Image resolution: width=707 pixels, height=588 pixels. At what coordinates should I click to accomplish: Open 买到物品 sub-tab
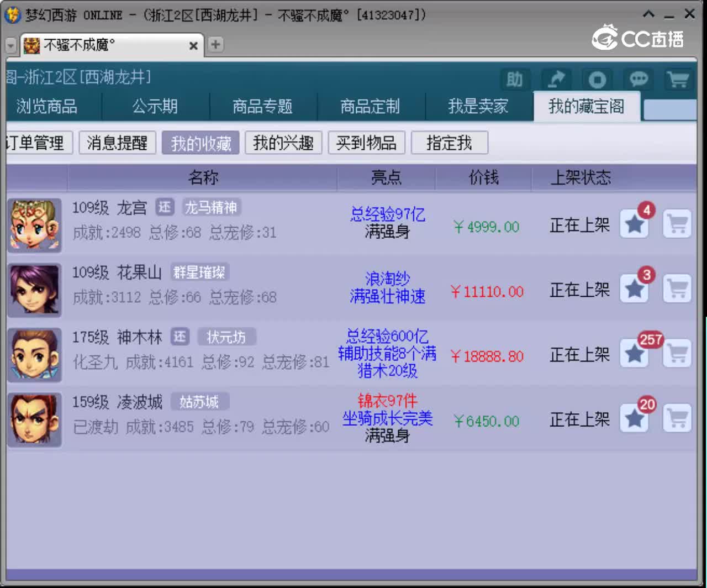point(367,143)
